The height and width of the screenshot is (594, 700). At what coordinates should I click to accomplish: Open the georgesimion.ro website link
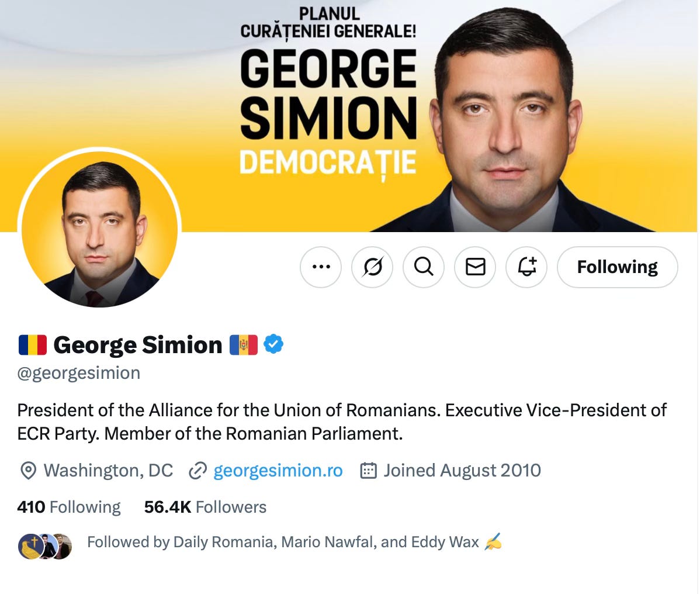coord(278,471)
